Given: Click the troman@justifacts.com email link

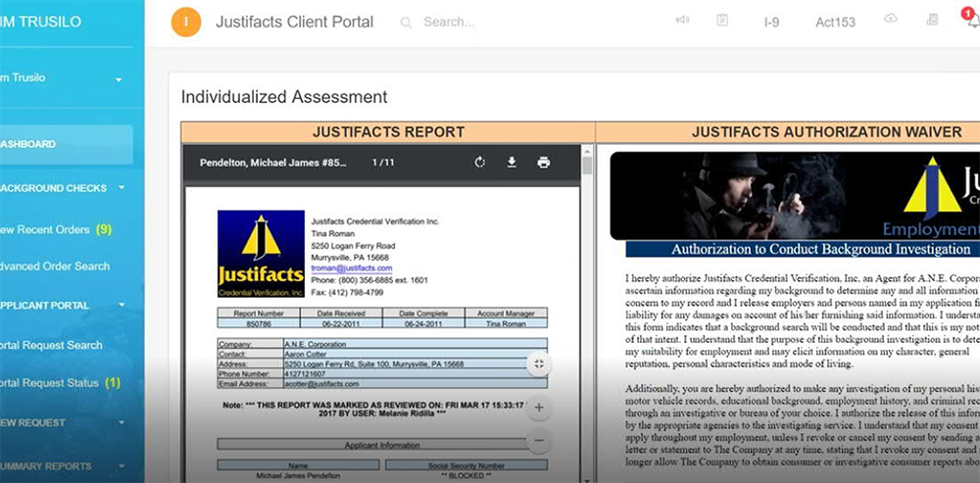Looking at the screenshot, I should pos(351,268).
